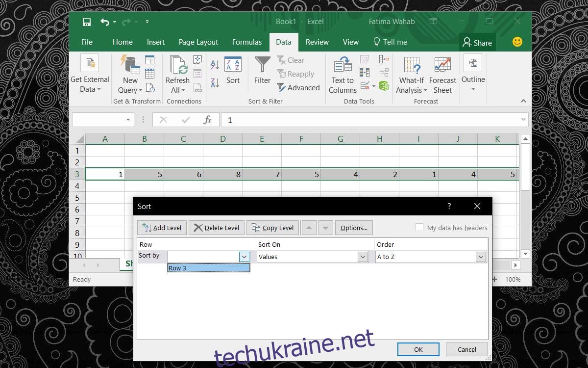Click the Ribbon Display Options icon

tap(433, 22)
